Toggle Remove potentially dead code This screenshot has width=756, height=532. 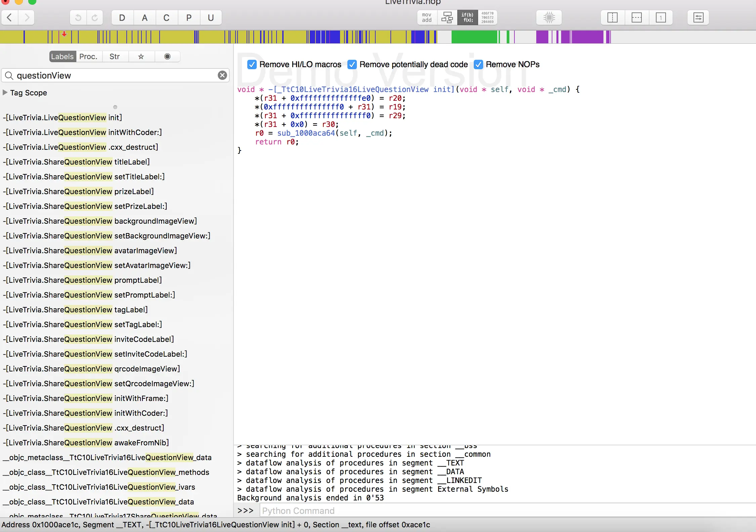[x=352, y=64]
